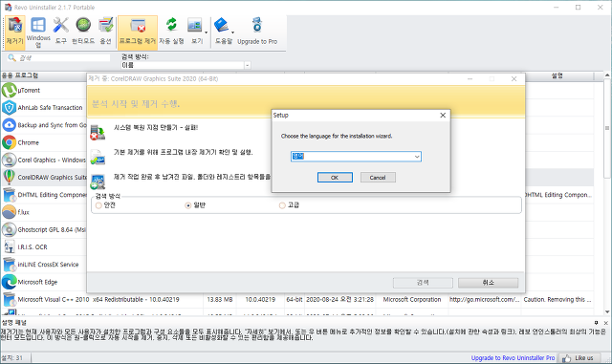Close the Setup dialog
The width and height of the screenshot is (612, 364).
(x=443, y=115)
